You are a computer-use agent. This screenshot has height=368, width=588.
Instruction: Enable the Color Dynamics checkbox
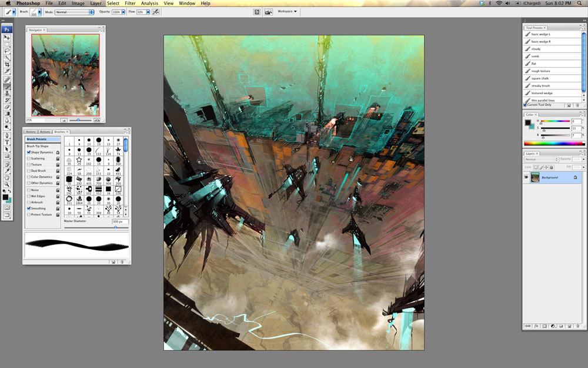[29, 177]
